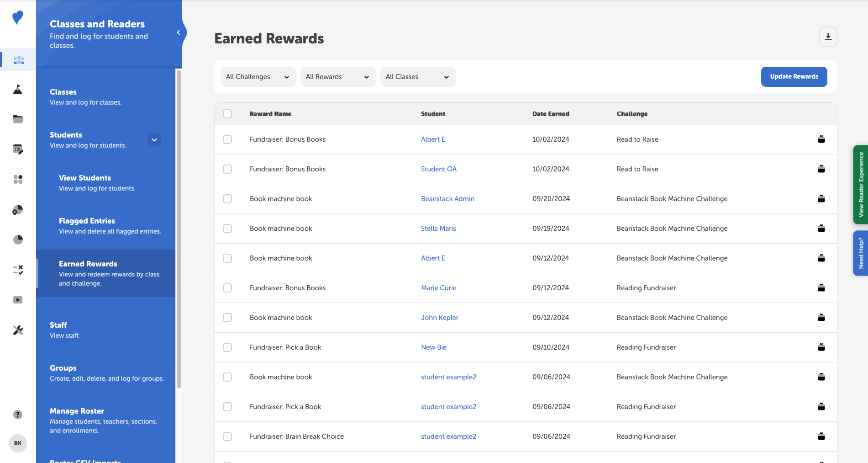868x463 pixels.
Task: Open John Kepler's student link
Action: pos(439,317)
